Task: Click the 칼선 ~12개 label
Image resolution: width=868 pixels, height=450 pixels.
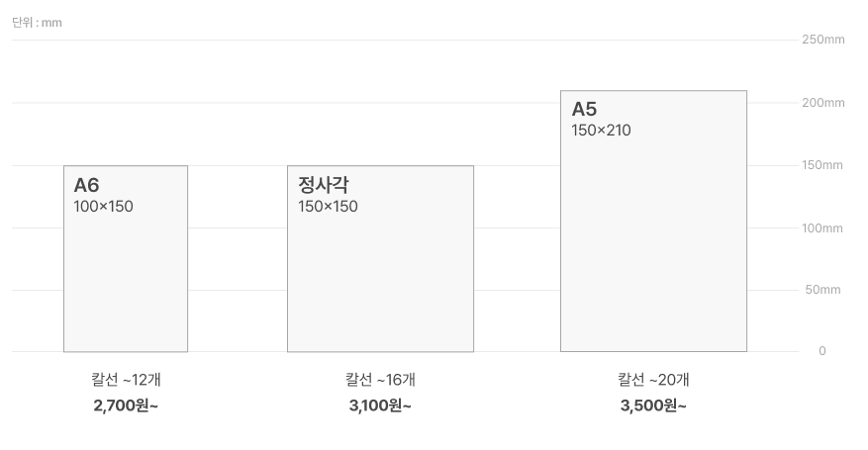Action: [126, 380]
